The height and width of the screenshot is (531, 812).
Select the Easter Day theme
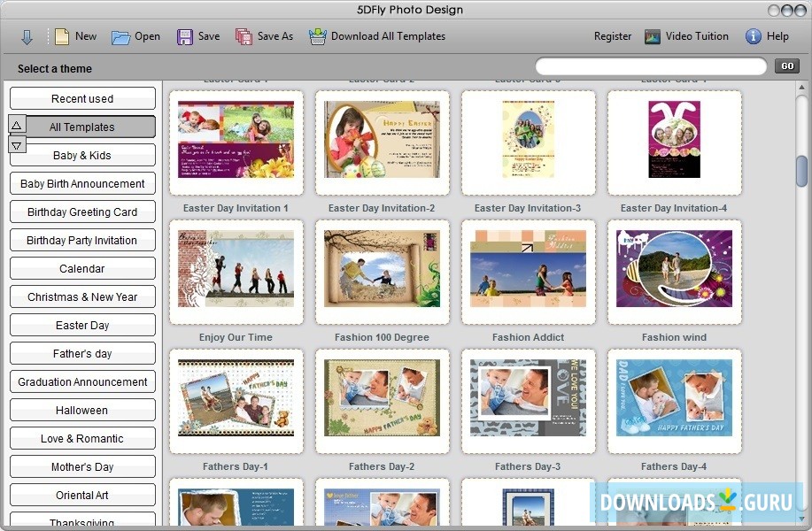pyautogui.click(x=82, y=325)
